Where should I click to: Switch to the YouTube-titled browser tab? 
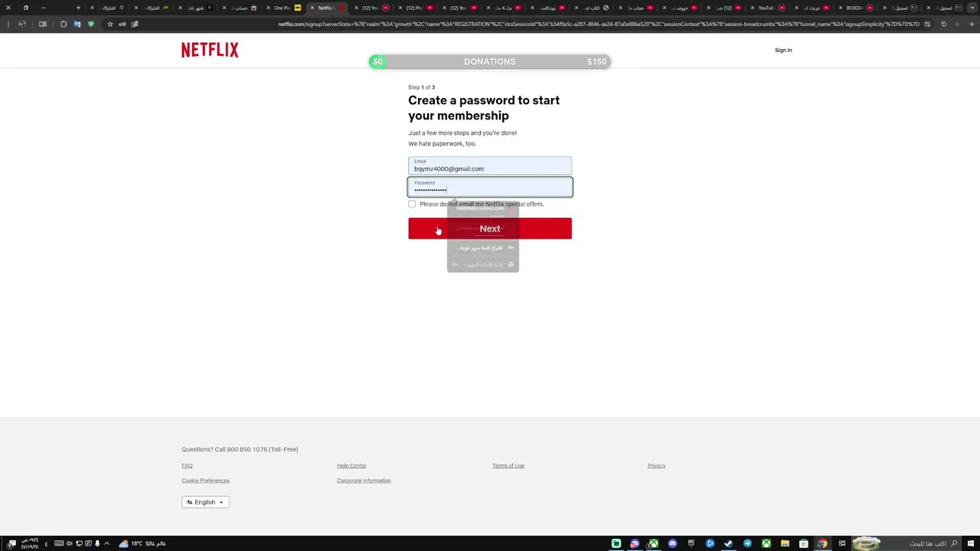coord(766,8)
